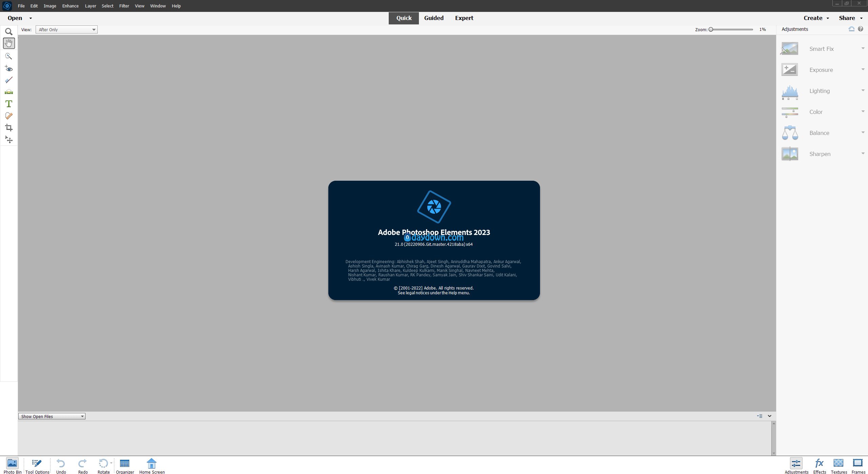Open the Show Open Files dropdown

pos(52,416)
